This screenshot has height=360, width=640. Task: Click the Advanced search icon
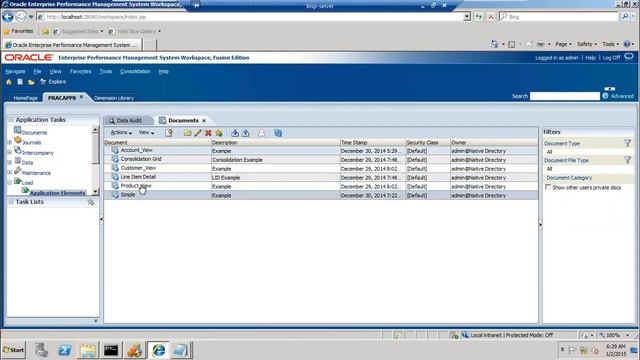click(606, 96)
